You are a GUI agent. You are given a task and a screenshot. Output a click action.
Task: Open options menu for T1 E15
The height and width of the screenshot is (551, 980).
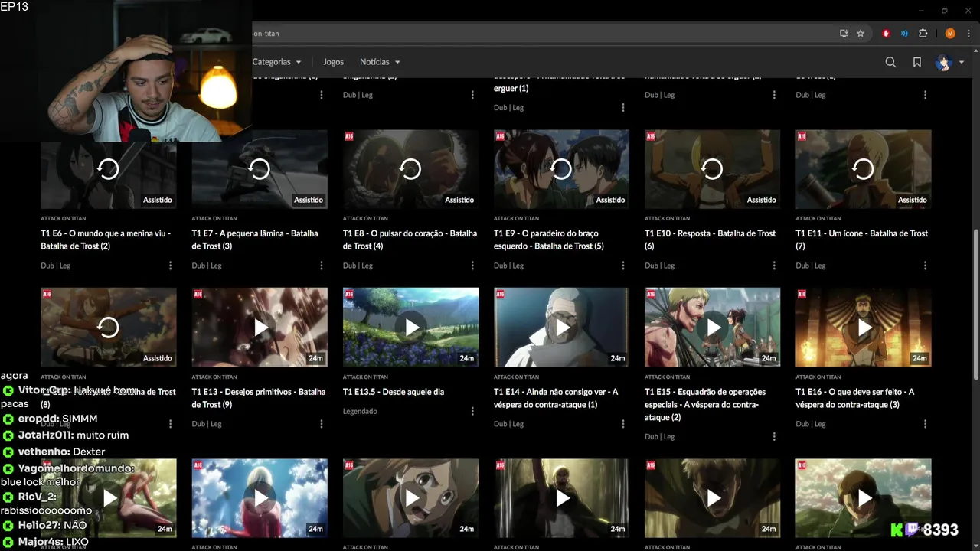[774, 437]
